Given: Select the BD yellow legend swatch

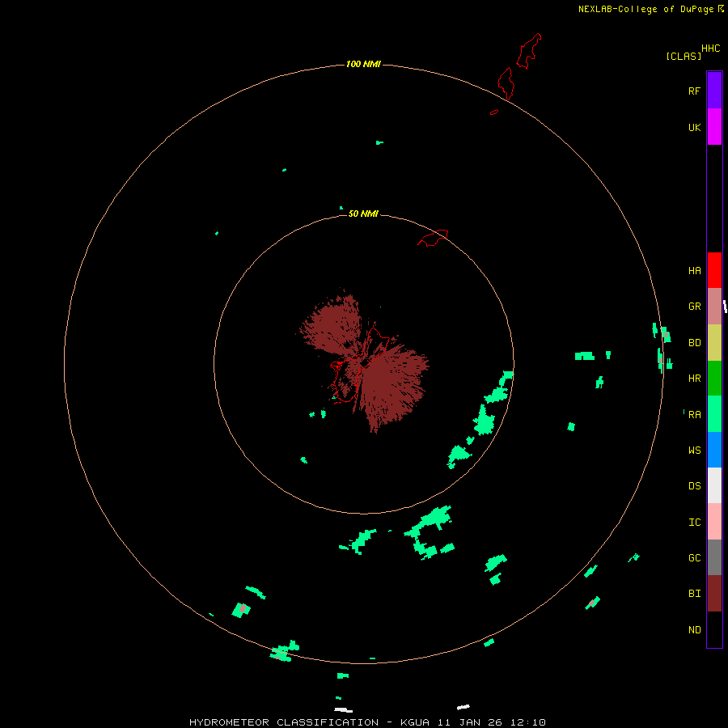Looking at the screenshot, I should tap(714, 343).
